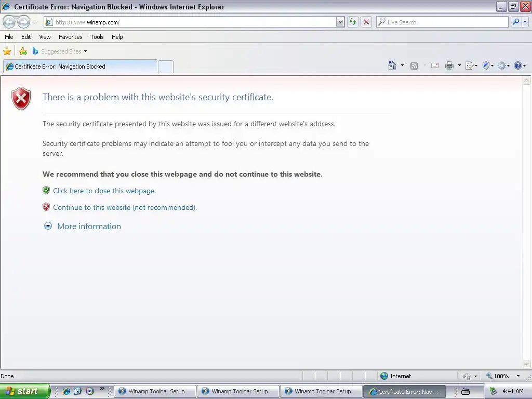The width and height of the screenshot is (532, 399).
Task: Open the Edit menu
Action: click(26, 37)
